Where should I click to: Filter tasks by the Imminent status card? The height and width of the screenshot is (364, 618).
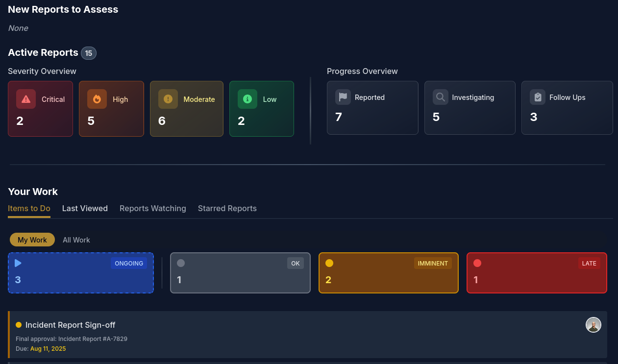[x=388, y=273]
